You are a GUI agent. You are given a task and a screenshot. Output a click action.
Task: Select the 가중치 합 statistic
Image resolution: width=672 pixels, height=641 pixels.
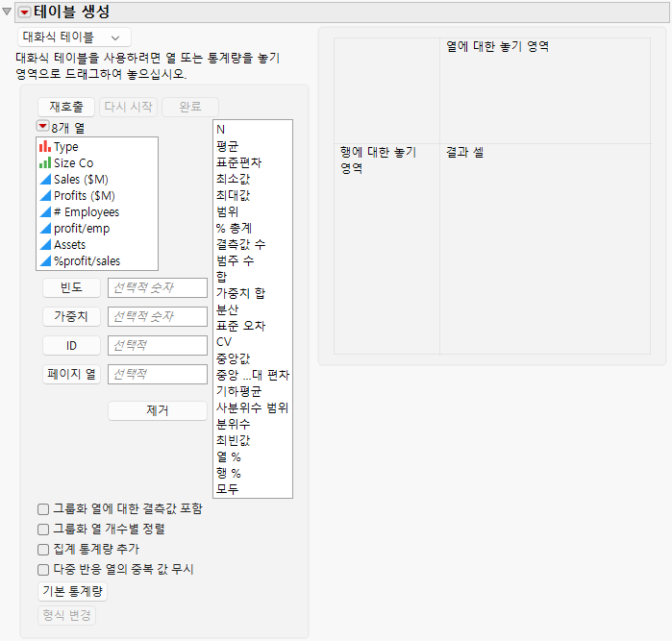253,293
